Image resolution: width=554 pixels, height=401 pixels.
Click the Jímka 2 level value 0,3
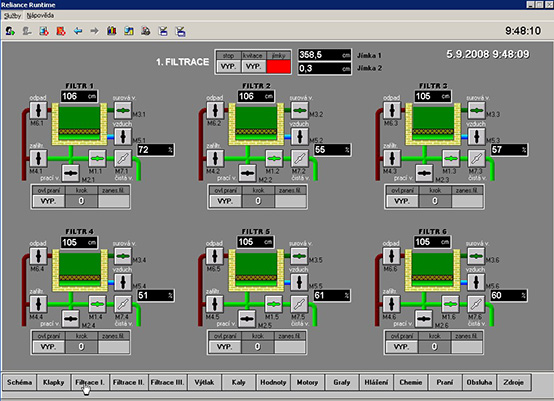325,68
